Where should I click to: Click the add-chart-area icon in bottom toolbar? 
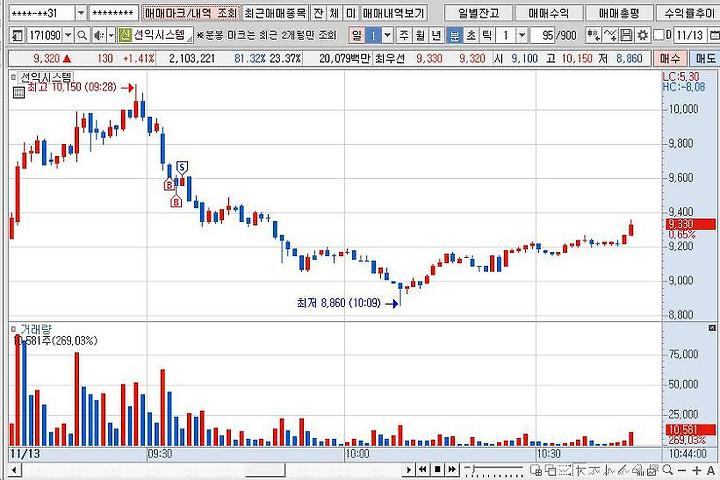click(535, 470)
